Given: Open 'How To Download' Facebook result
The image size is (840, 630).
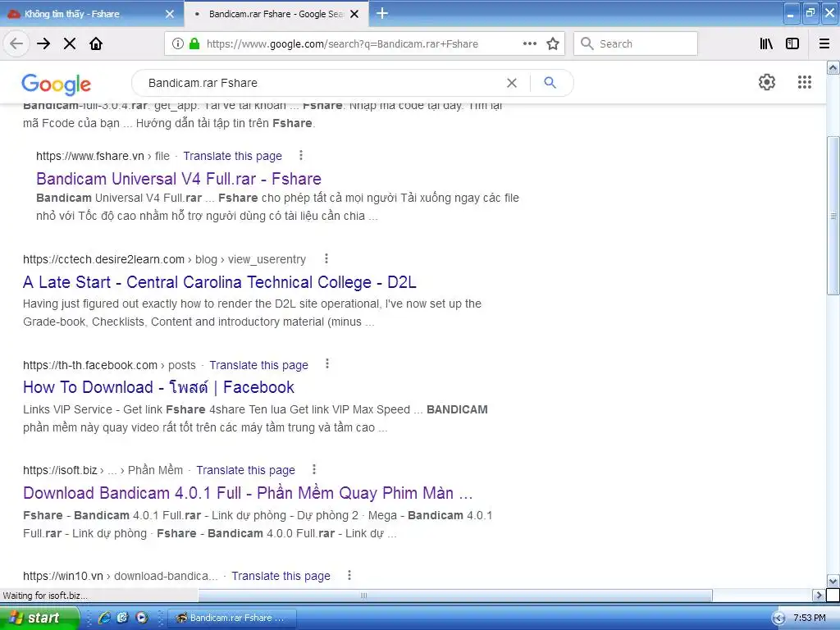Looking at the screenshot, I should point(158,387).
